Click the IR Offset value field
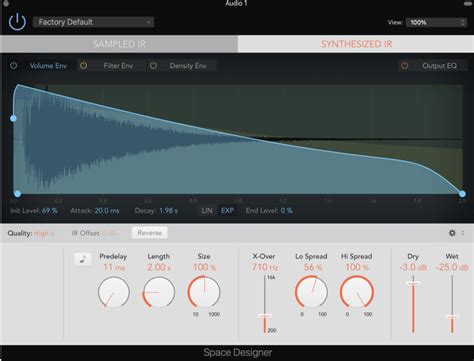The width and height of the screenshot is (474, 361). point(110,233)
